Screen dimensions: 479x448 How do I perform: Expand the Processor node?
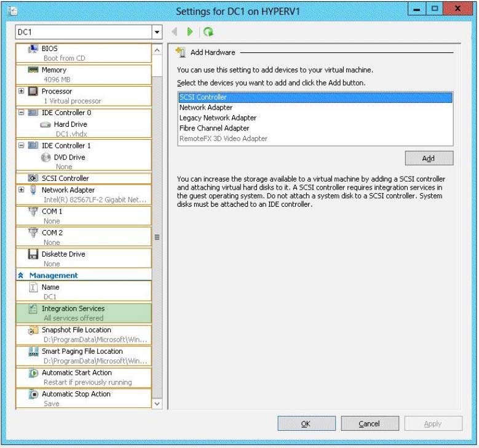[21, 91]
